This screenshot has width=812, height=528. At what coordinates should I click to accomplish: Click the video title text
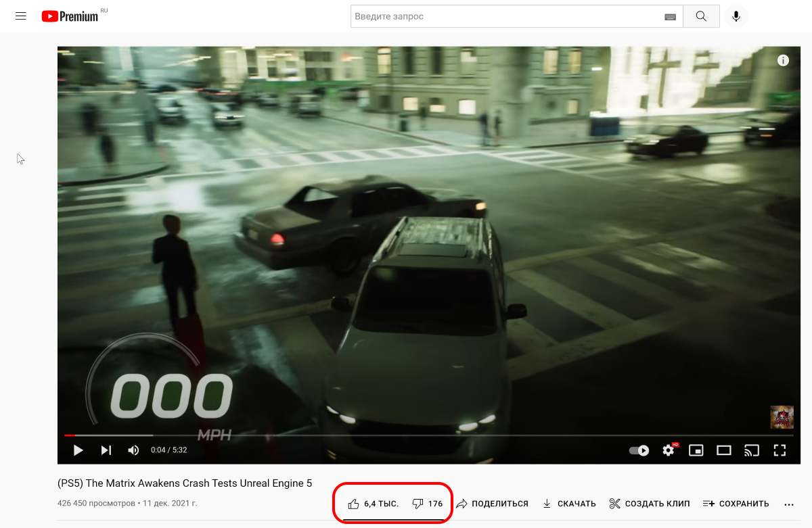point(185,483)
